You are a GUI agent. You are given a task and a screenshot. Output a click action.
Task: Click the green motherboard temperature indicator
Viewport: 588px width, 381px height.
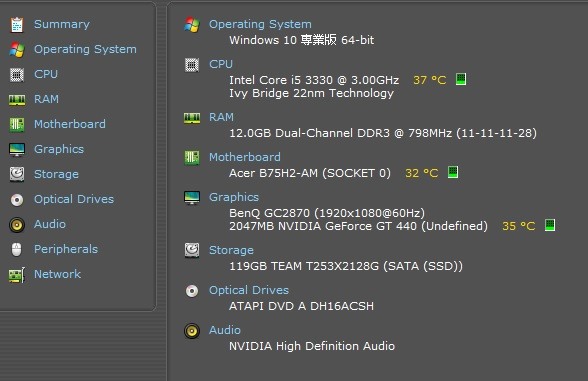tap(453, 172)
